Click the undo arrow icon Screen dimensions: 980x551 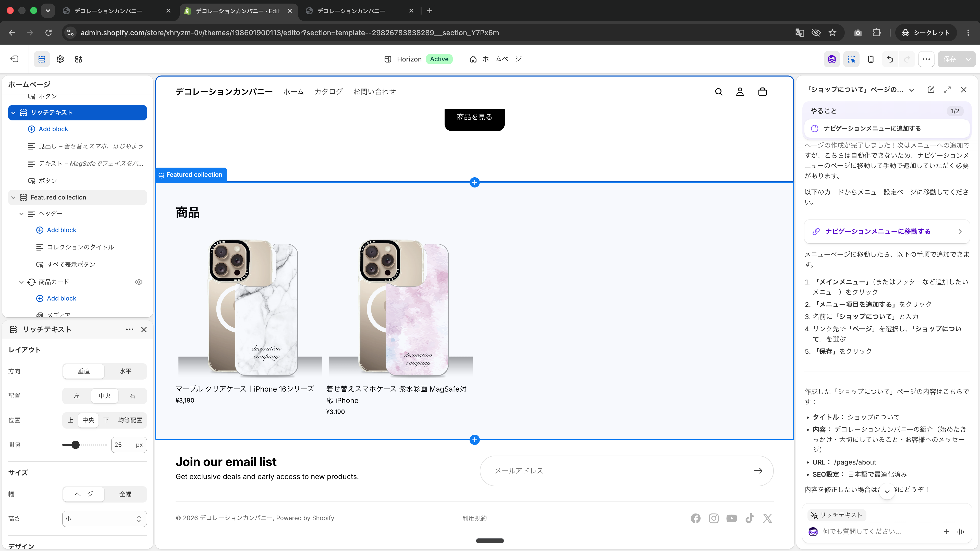tap(890, 59)
